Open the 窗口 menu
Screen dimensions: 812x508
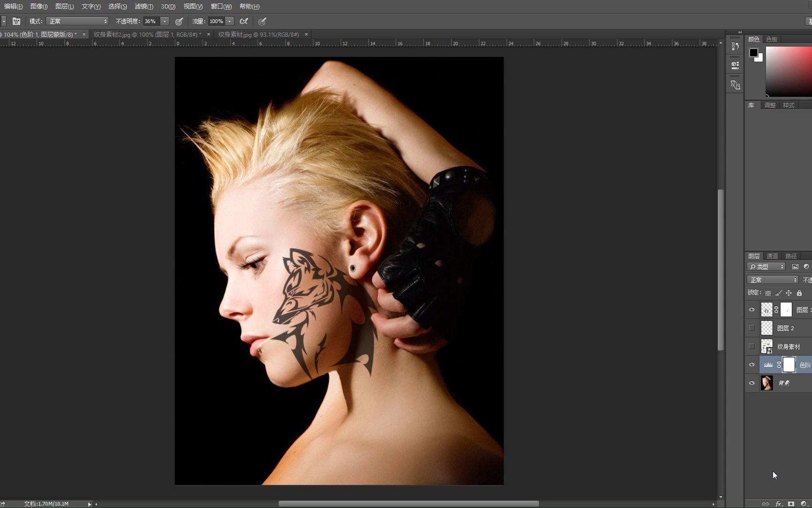click(x=221, y=6)
